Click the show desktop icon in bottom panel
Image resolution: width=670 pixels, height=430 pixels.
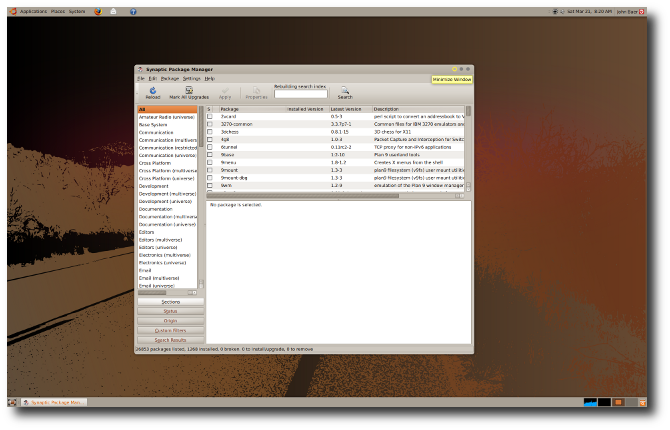click(x=12, y=402)
